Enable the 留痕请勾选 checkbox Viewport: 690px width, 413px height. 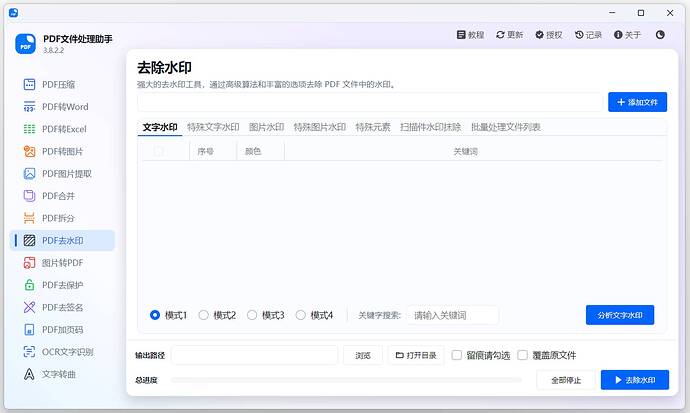tap(457, 355)
